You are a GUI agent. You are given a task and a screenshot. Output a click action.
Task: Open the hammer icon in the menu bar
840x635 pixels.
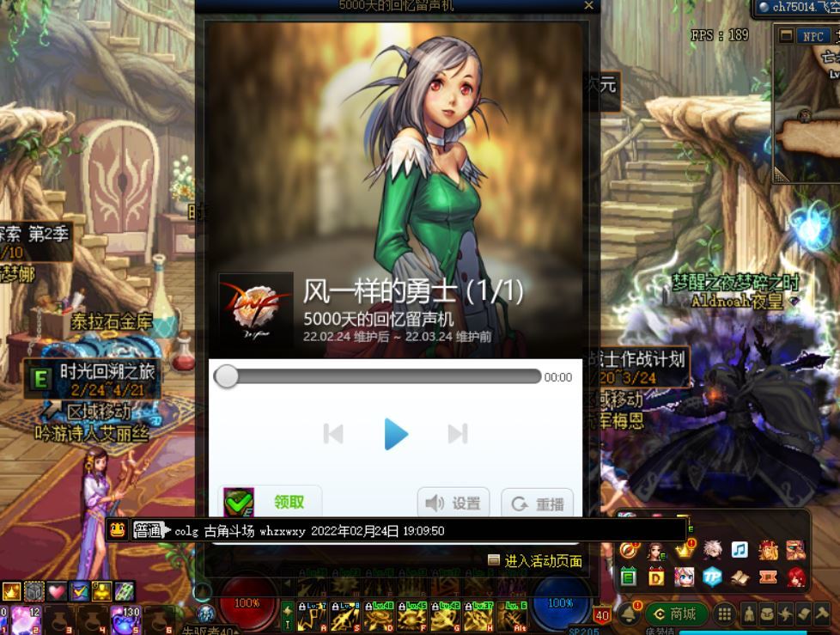point(822,614)
